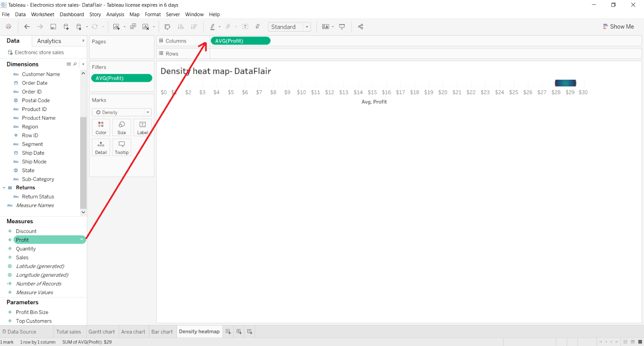Click the Dimensions list scrollbar down arrow

(83, 212)
